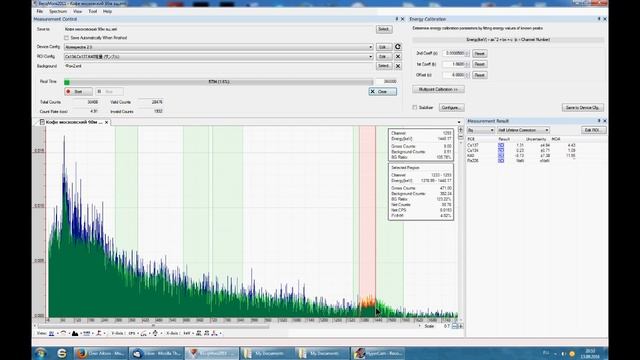Open the Spectrum menu
The width and height of the screenshot is (640, 360).
click(58, 11)
